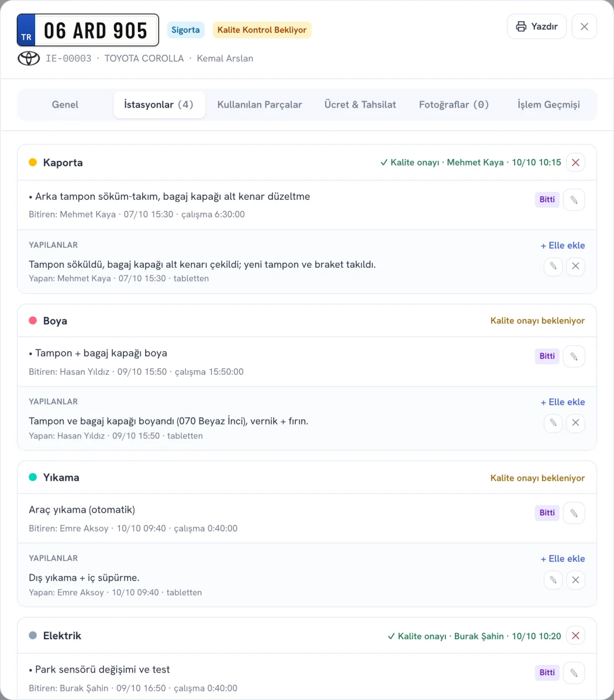Click the Bitti status badge for Boya task
Image resolution: width=614 pixels, height=700 pixels.
click(x=547, y=356)
